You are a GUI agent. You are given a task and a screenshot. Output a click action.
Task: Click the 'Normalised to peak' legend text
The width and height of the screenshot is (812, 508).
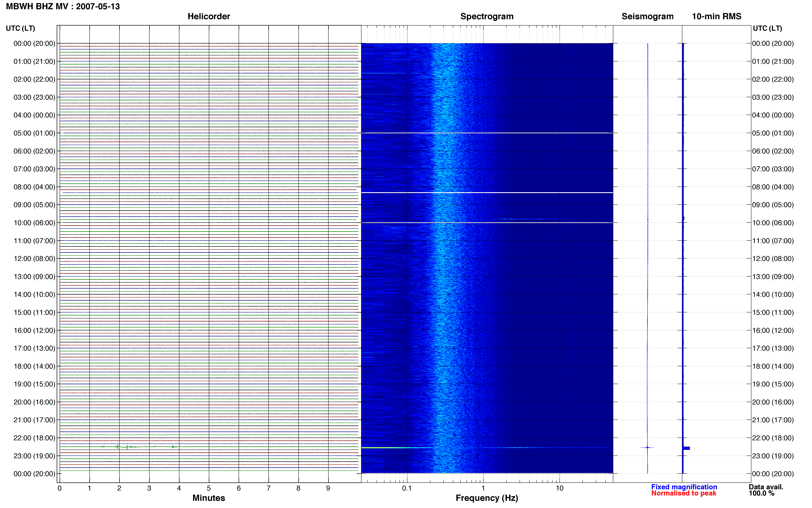tap(684, 493)
